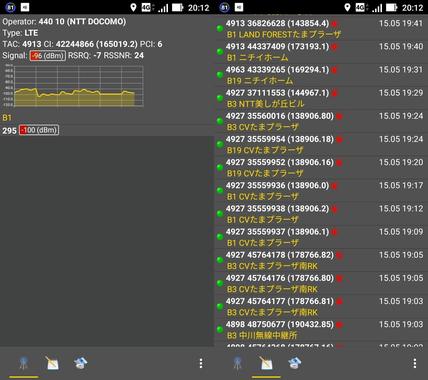Image resolution: width=428 pixels, height=380 pixels.
Task: Tap the -96 dBm signal badge
Action: pyautogui.click(x=48, y=56)
